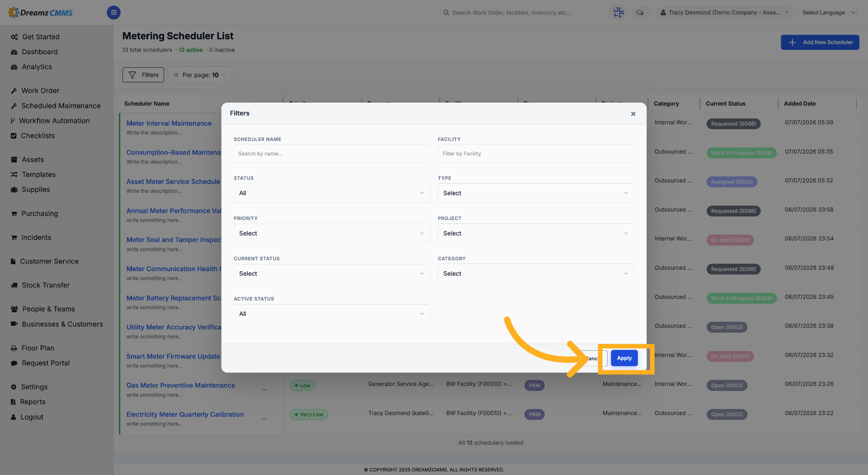Expand the Priority dropdown
The image size is (868, 475).
point(332,233)
